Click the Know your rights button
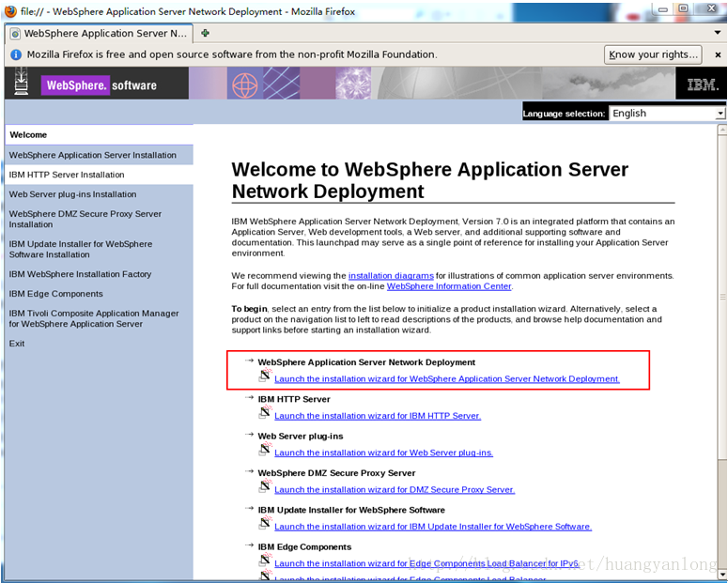Screen dimensions: 728x583 [653, 54]
